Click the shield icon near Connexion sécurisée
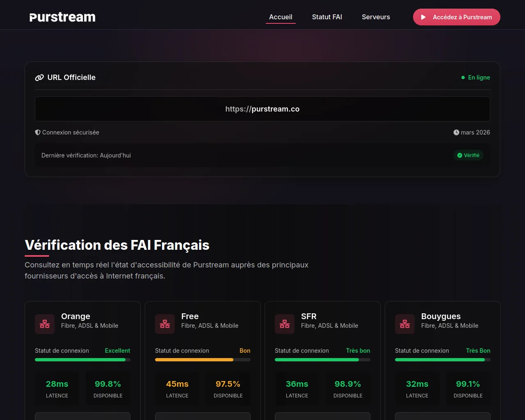 [x=38, y=132]
